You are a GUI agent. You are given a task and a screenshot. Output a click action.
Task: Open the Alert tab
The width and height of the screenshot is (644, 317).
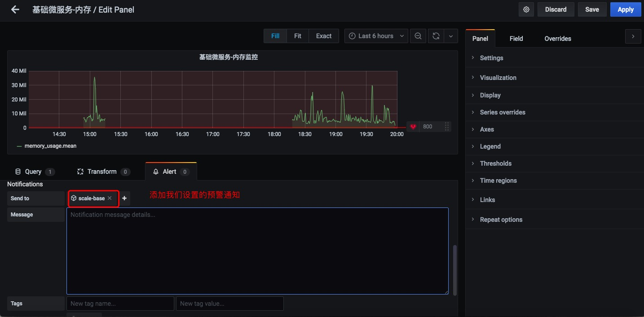tap(171, 172)
